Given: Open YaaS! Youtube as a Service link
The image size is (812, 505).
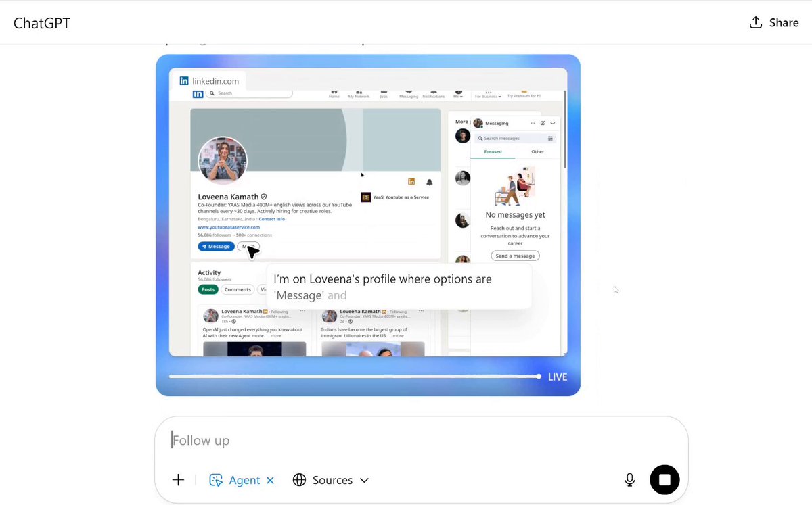Looking at the screenshot, I should (395, 197).
